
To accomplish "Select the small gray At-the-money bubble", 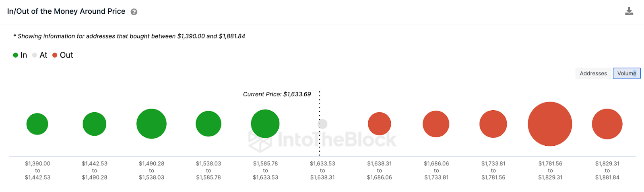I will click(x=322, y=124).
